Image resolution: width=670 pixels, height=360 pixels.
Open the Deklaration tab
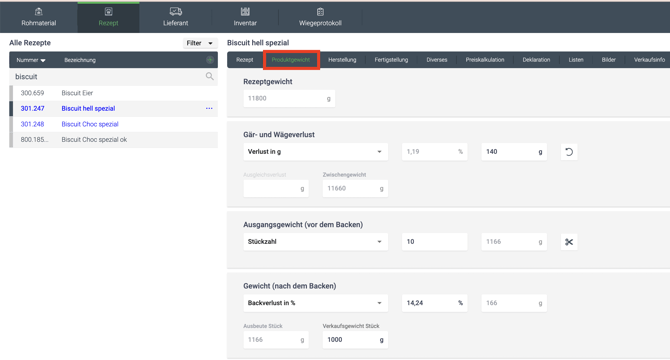tap(536, 60)
